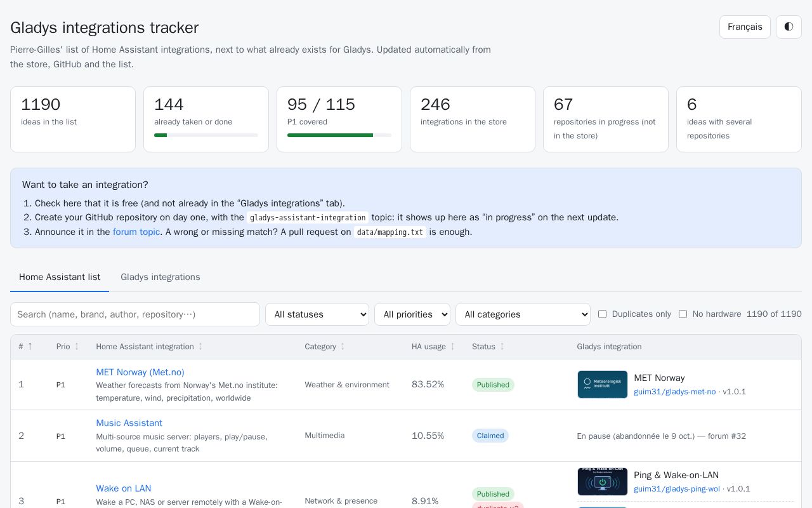Enable the No hardware checkbox

(683, 314)
